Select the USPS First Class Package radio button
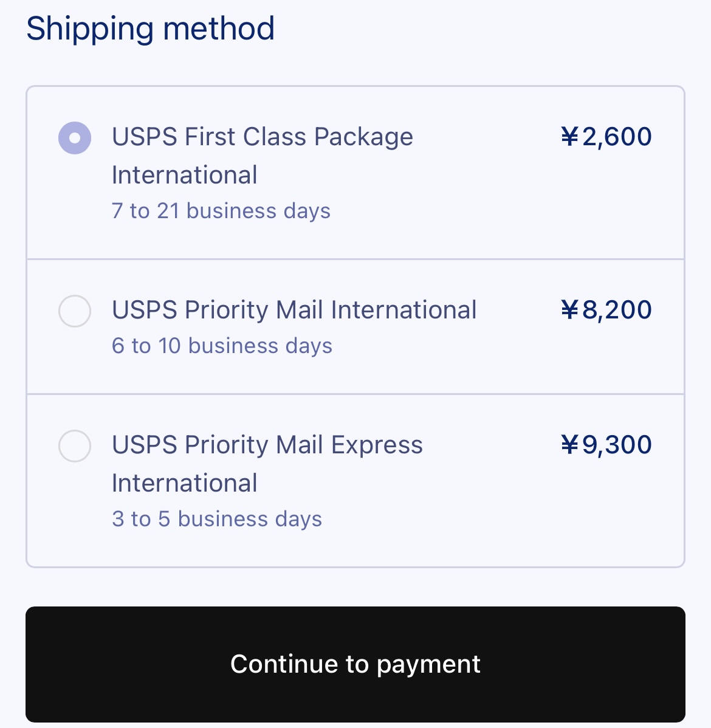Screen dimensions: 711x728 pyautogui.click(x=75, y=138)
